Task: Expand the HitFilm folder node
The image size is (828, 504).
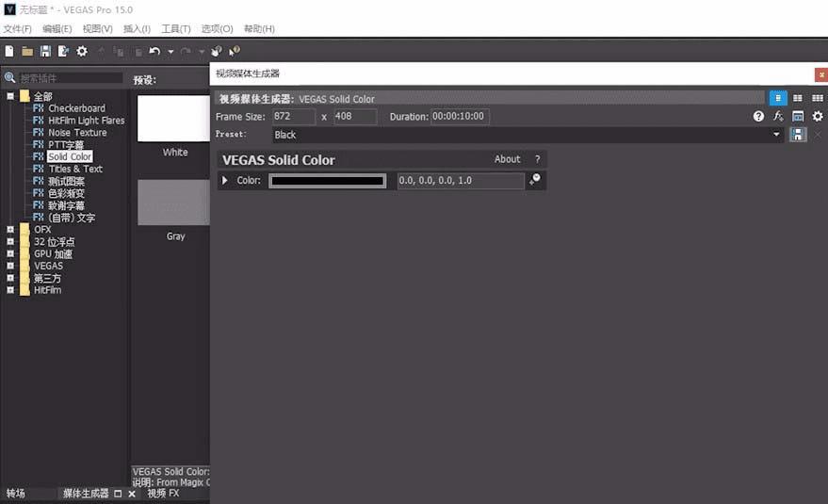Action: 10,290
